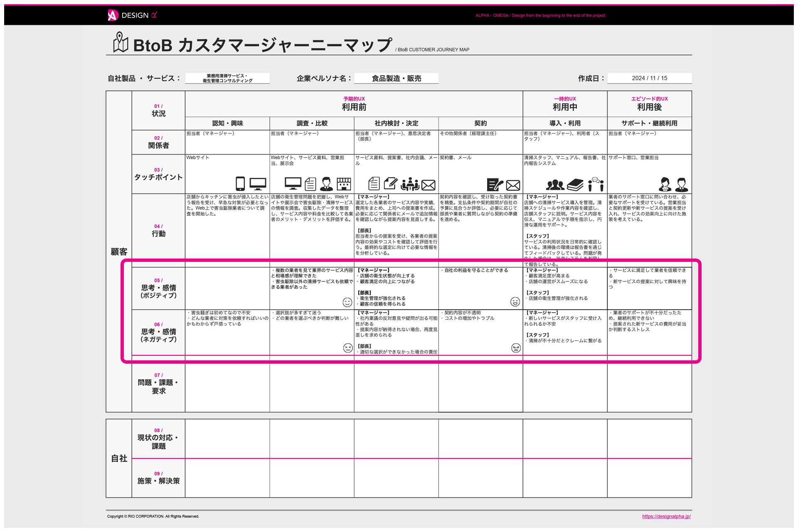Screen dimensions: 798x532
Task: Click the empty 問題・課題・要求 cell under 契約
Action: click(480, 384)
